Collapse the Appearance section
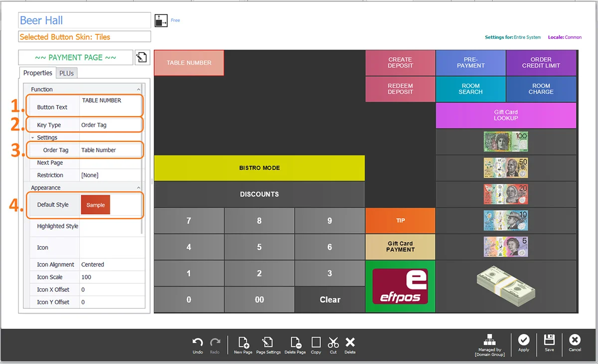The image size is (598, 364). pos(138,188)
